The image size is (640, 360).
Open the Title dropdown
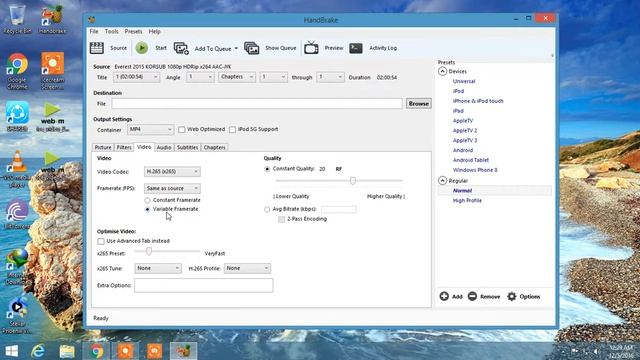(136, 77)
